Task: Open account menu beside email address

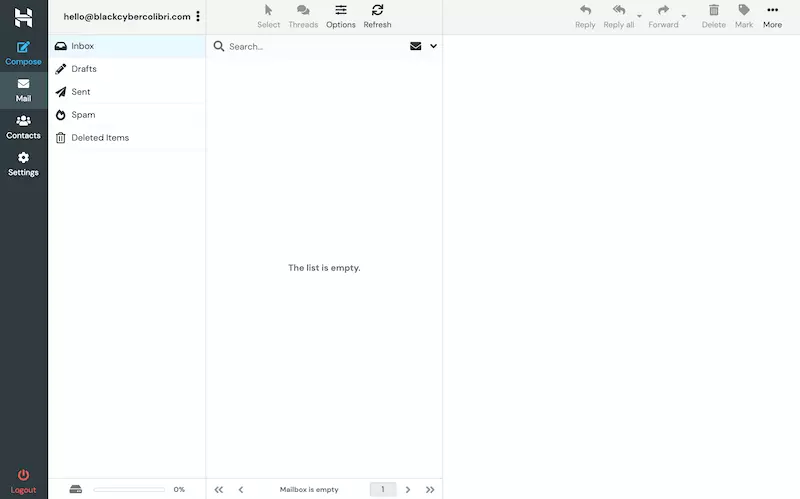Action: pos(198,16)
